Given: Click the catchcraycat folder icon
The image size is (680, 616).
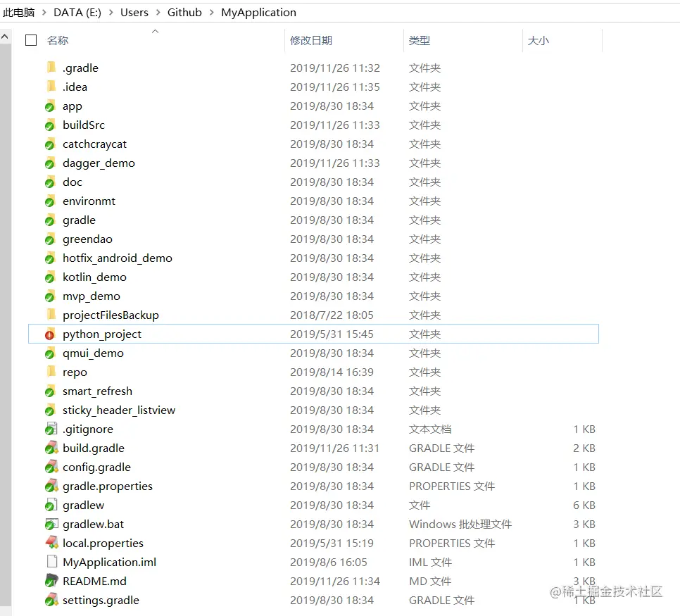Looking at the screenshot, I should [x=51, y=144].
